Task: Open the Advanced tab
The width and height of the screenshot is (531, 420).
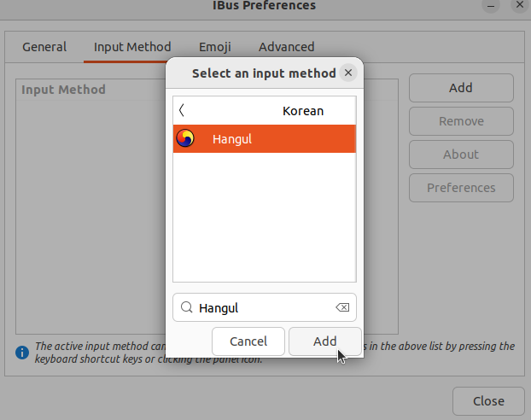Action: pos(287,47)
